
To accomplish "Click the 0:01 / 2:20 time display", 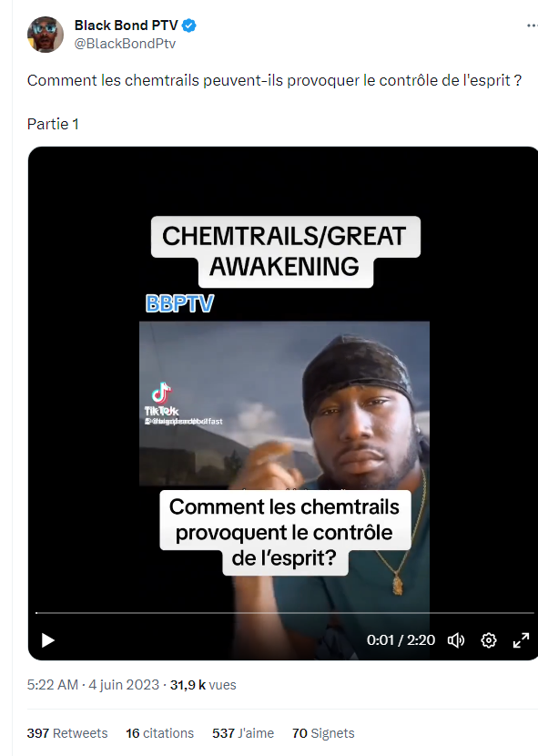I will [401, 639].
